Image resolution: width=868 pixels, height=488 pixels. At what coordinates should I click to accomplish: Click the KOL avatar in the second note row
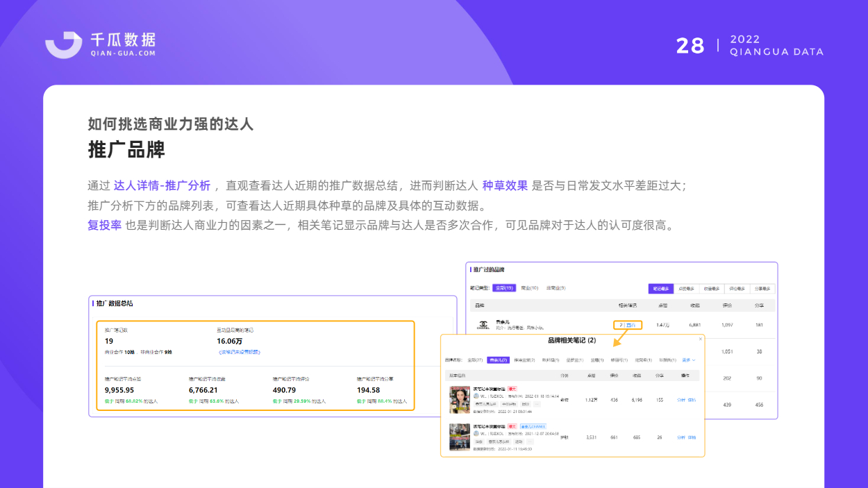[476, 433]
